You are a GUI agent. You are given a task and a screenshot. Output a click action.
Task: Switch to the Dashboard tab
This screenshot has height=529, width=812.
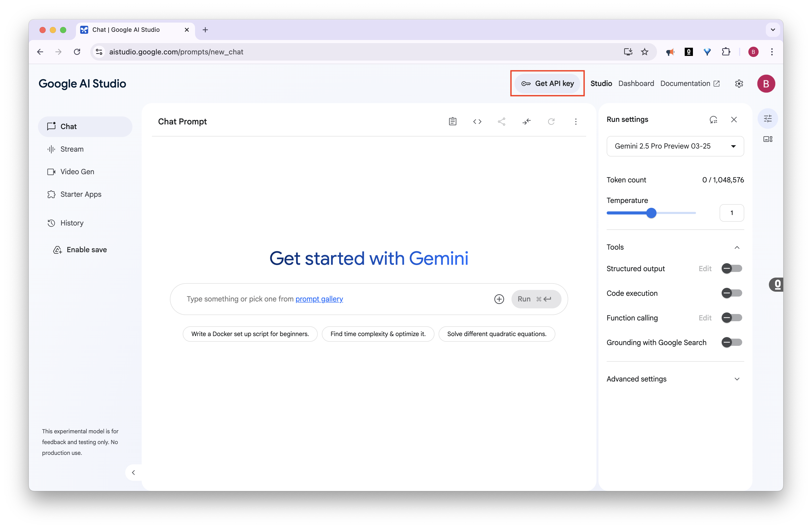coord(636,84)
